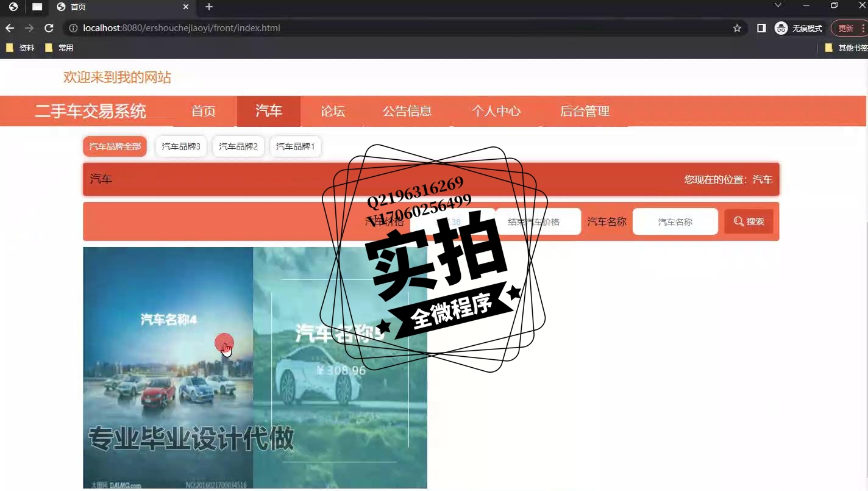Screen dimensions: 868x491
Task: Click the 二手车交易系统 site title
Action: point(91,111)
